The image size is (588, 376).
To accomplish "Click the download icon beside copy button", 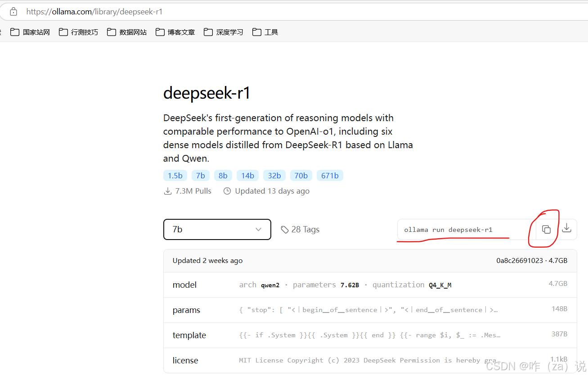I will point(567,228).
